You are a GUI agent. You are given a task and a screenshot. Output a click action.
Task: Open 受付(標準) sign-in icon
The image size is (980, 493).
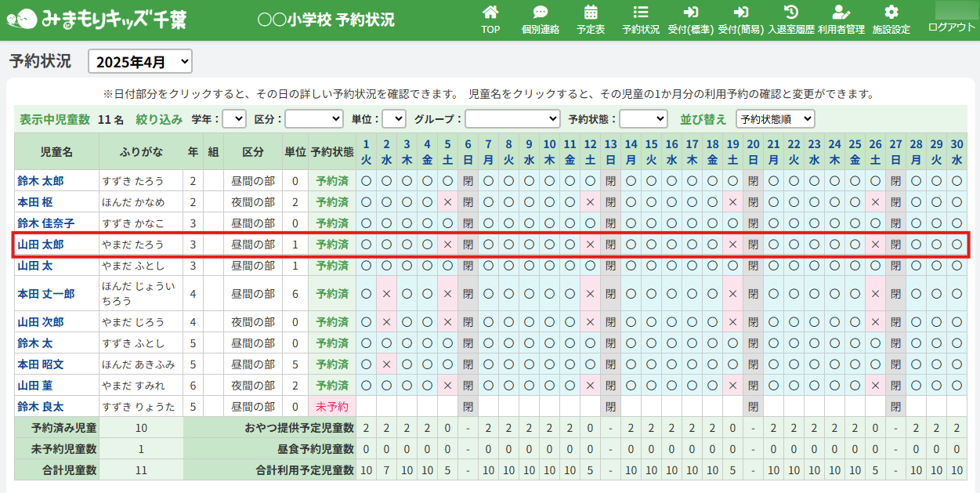690,13
